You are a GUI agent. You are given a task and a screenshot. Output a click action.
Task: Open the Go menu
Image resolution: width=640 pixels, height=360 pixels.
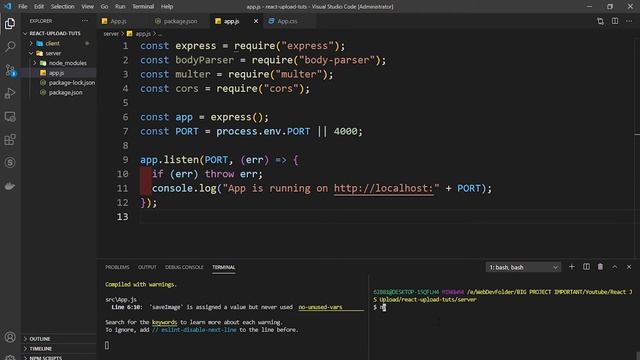click(104, 7)
